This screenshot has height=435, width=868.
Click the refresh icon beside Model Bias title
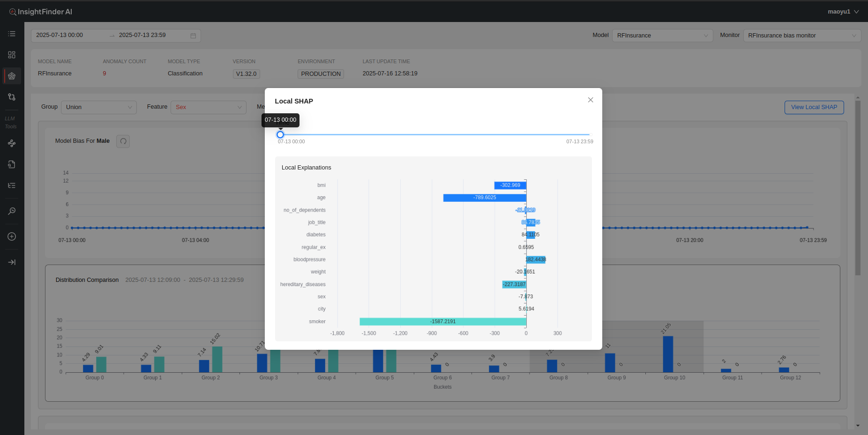(123, 141)
